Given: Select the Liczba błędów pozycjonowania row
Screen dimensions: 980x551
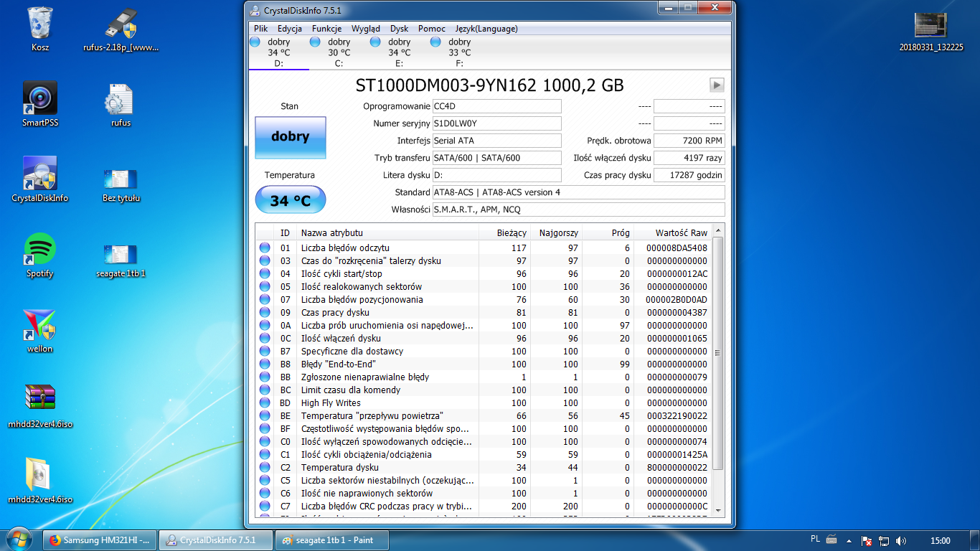Looking at the screenshot, I should pos(484,300).
